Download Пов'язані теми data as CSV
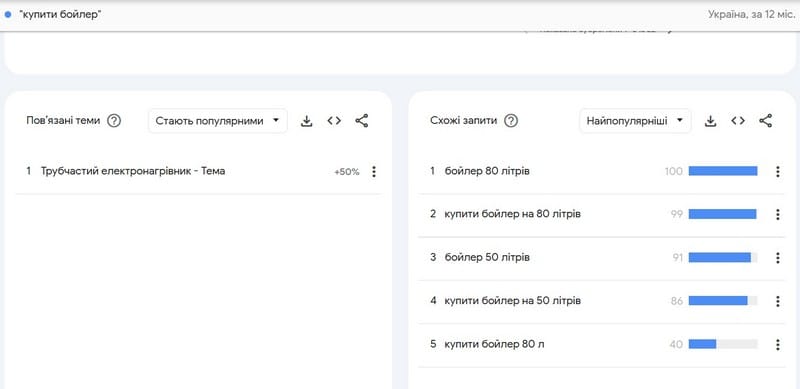The image size is (800, 389). point(306,121)
